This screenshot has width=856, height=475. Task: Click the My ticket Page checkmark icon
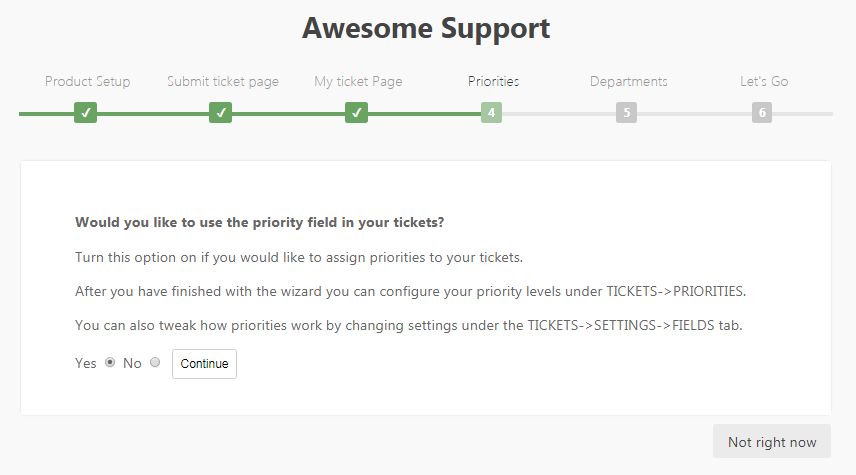pyautogui.click(x=357, y=113)
